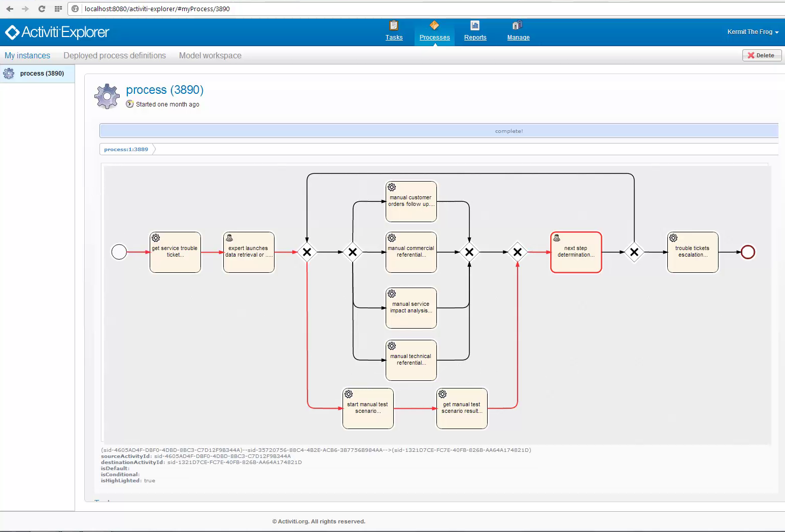Click the large gear icon beside process title
The image size is (785, 532).
coord(107,96)
